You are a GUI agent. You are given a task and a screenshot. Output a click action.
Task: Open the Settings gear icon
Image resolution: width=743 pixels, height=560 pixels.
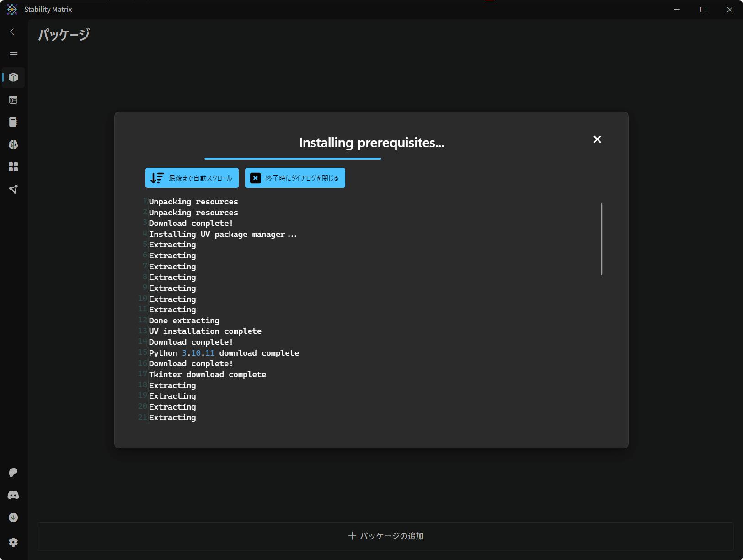(x=13, y=542)
